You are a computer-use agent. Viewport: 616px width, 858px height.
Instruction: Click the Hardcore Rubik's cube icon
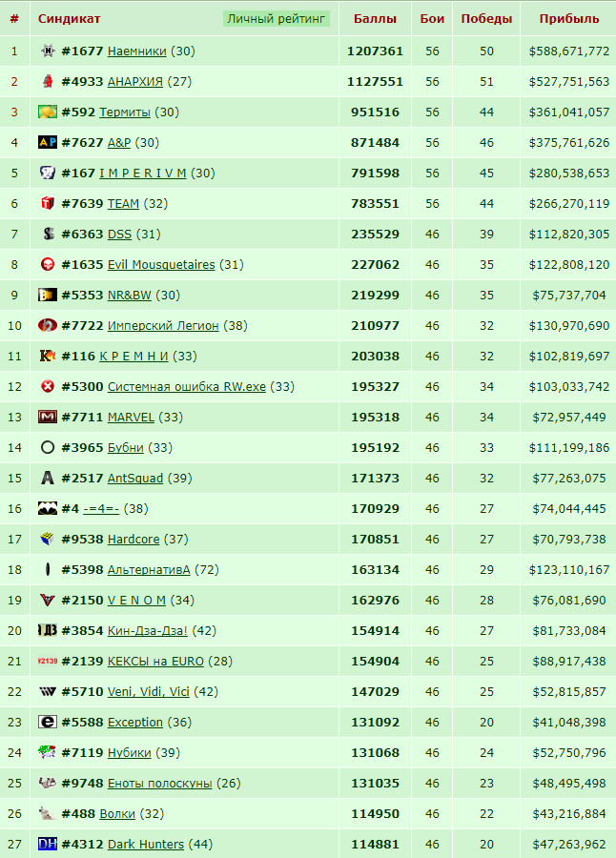click(48, 539)
